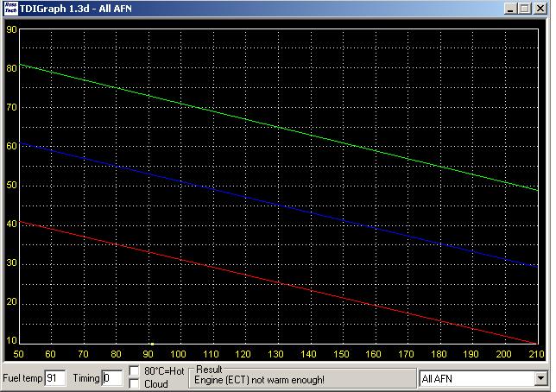
Task: Click the 210 label on the x-axis
Action: pos(535,354)
